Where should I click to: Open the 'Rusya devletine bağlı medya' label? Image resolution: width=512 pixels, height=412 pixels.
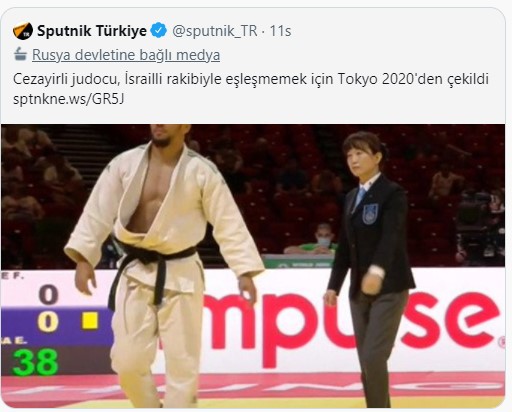(126, 55)
